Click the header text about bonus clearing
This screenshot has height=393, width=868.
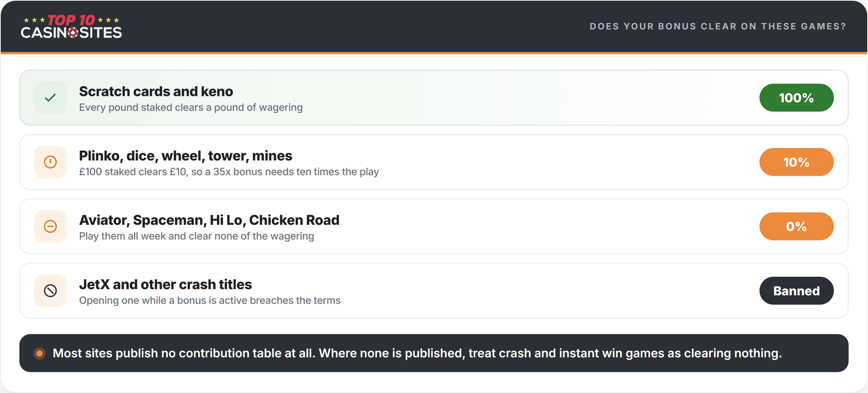[x=718, y=27]
